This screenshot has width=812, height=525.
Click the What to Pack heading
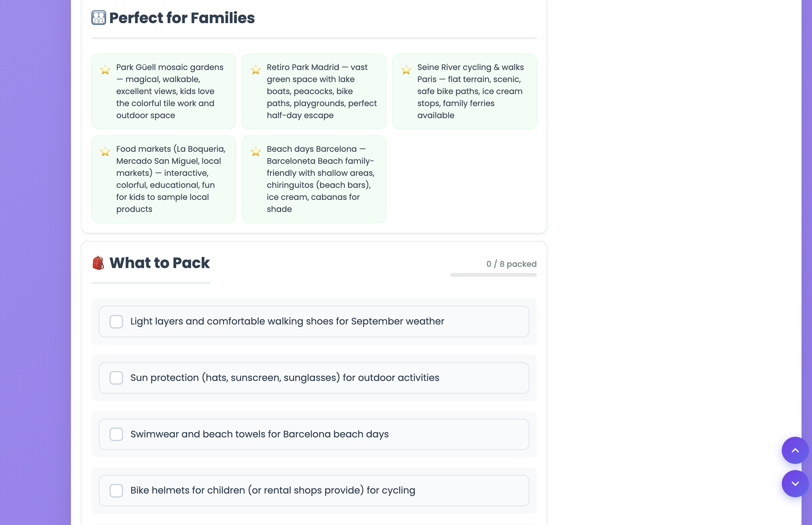click(159, 263)
